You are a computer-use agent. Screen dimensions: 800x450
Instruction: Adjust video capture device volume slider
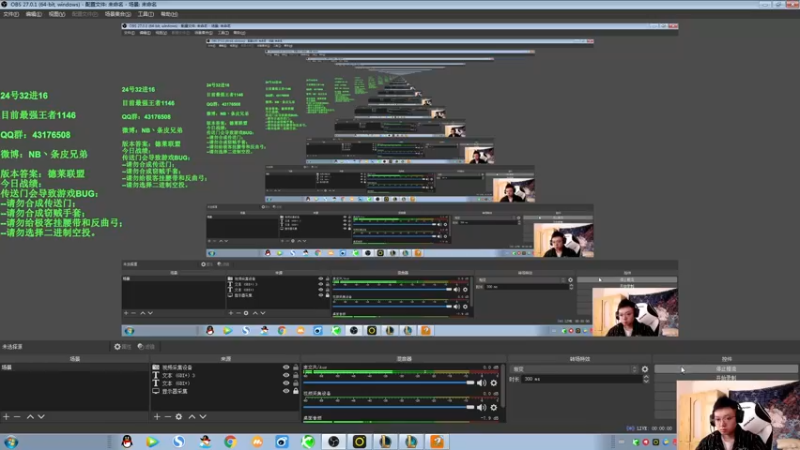[389, 407]
